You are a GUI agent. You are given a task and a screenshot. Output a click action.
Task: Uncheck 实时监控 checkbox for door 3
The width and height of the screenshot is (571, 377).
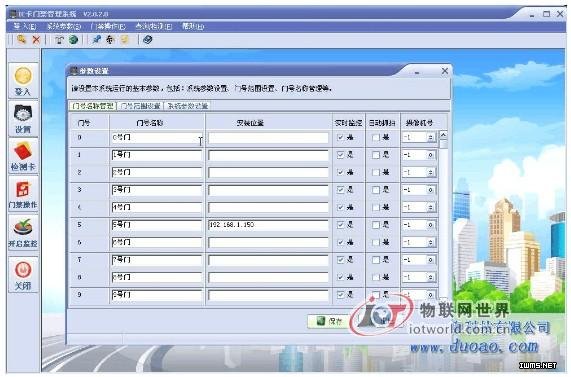point(340,190)
